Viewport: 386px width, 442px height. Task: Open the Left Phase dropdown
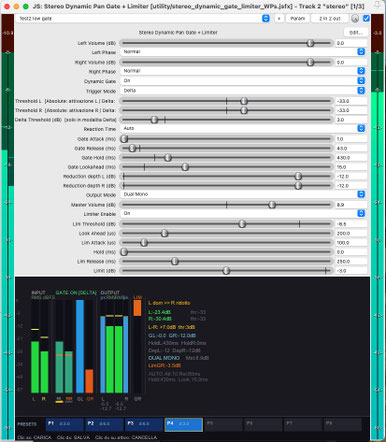(x=243, y=52)
